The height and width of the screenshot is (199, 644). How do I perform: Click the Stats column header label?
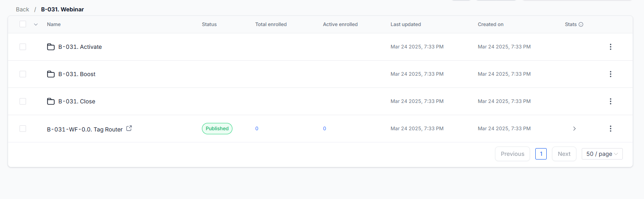pyautogui.click(x=571, y=24)
